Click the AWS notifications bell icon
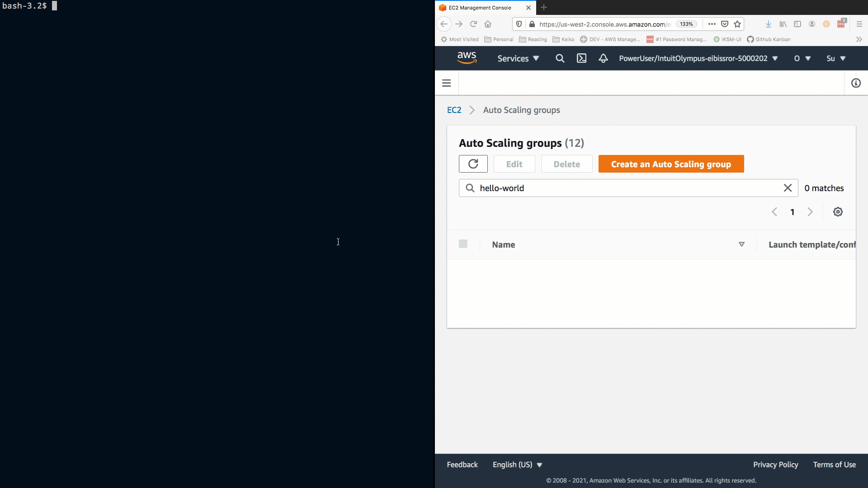Viewport: 868px width, 488px height. pos(603,58)
